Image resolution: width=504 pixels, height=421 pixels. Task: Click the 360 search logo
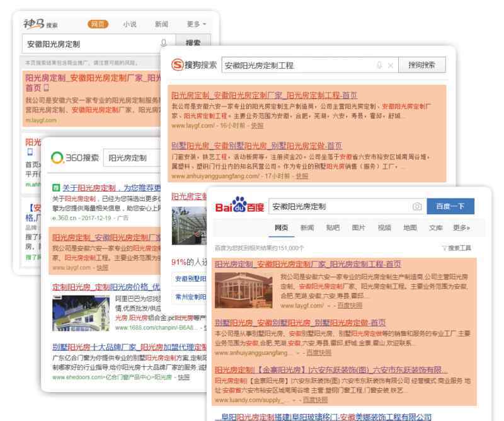point(75,158)
